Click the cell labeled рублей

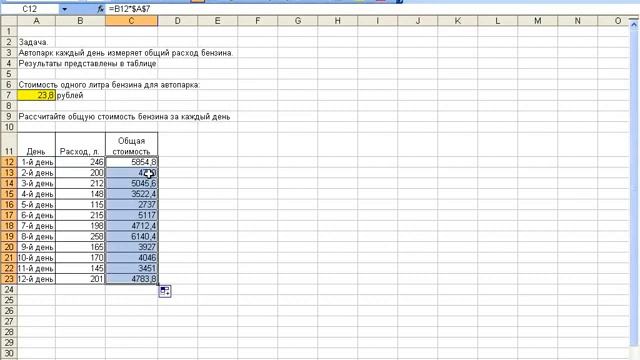click(x=80, y=95)
